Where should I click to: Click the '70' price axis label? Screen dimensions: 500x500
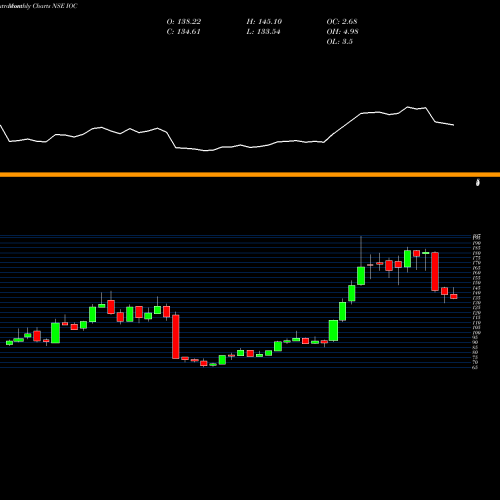tap(475, 362)
